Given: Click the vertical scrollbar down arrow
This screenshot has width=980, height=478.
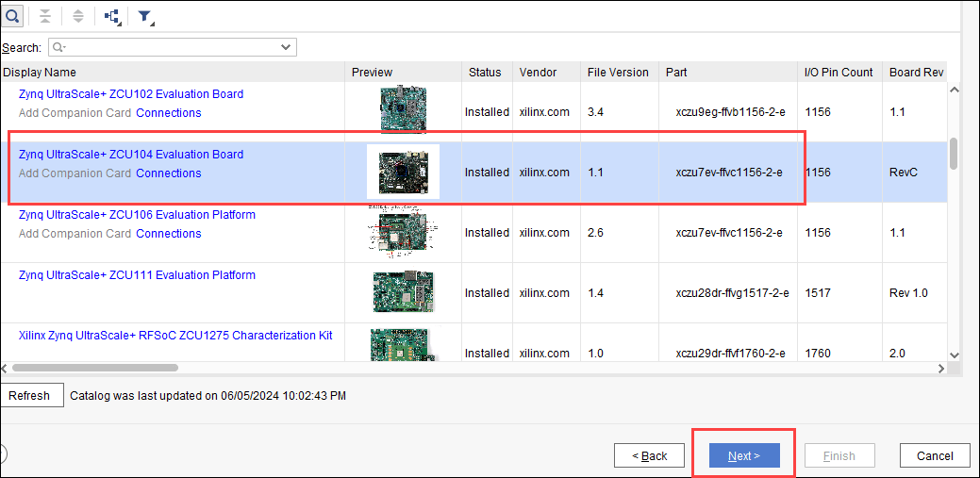Looking at the screenshot, I should (x=954, y=354).
